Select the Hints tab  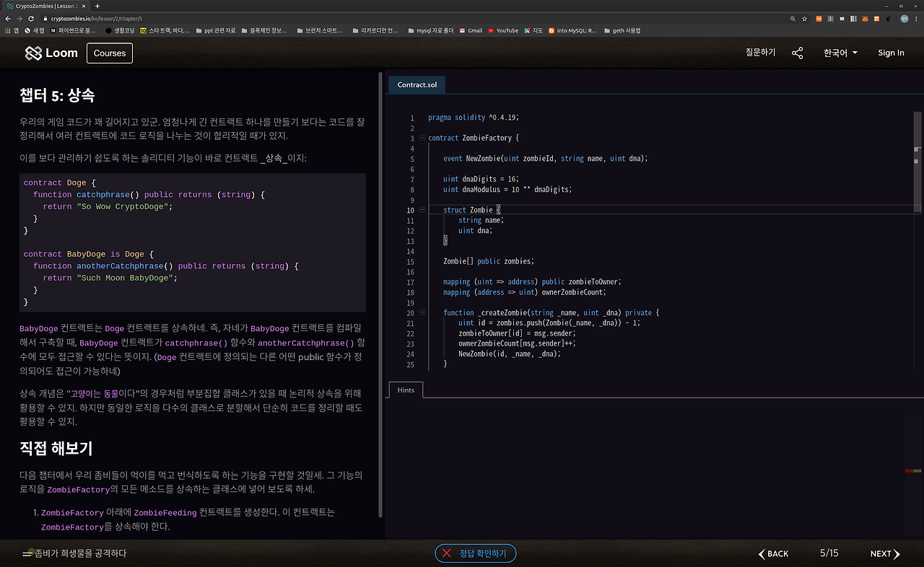click(406, 390)
